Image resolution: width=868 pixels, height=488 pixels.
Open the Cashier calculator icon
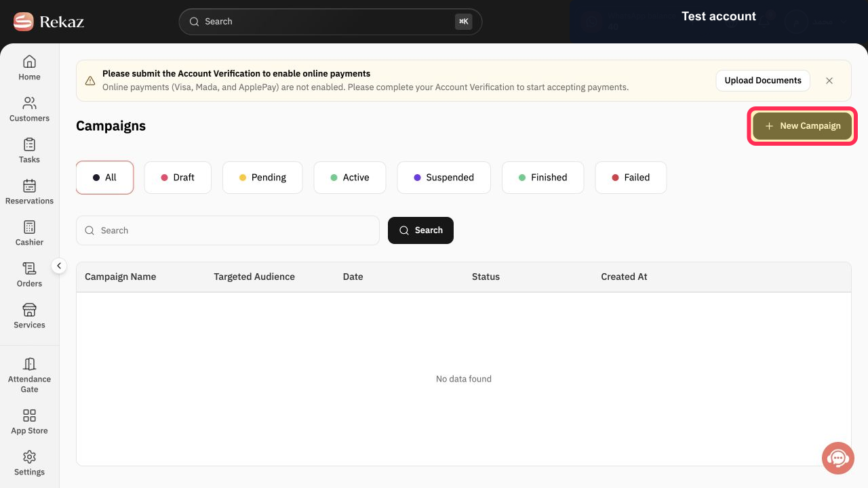(29, 227)
